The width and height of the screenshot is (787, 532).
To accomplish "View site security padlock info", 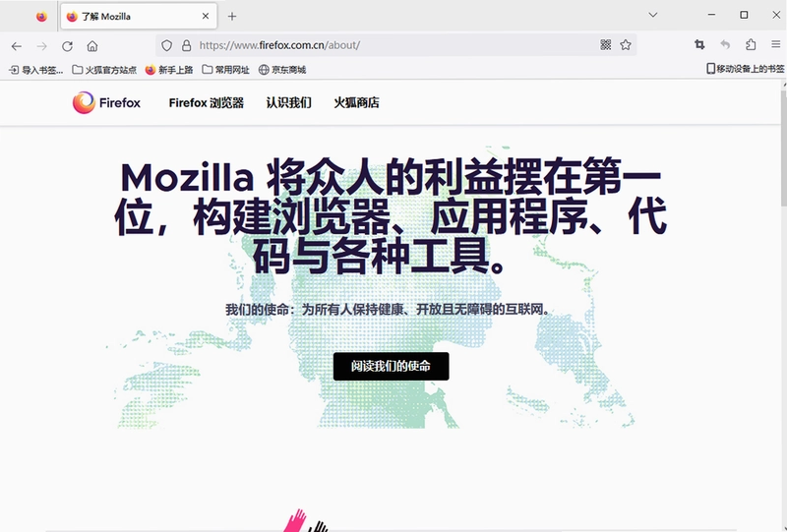I will (x=186, y=45).
